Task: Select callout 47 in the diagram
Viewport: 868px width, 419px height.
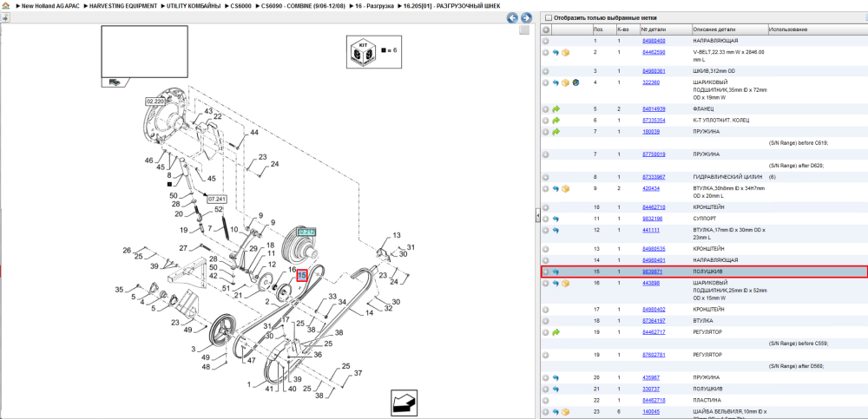Action: coord(252,360)
